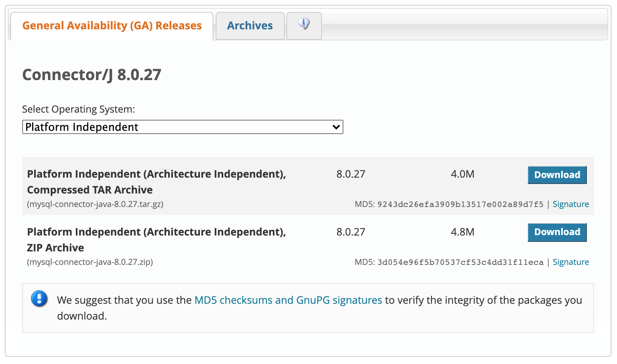Expand the Select Operating System dropdown

click(x=182, y=127)
